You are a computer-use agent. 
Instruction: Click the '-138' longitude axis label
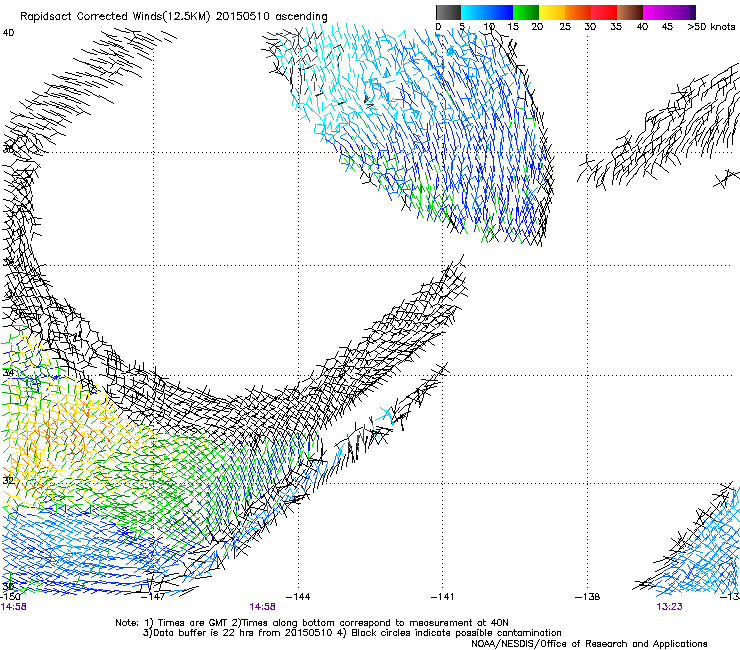pyautogui.click(x=588, y=597)
